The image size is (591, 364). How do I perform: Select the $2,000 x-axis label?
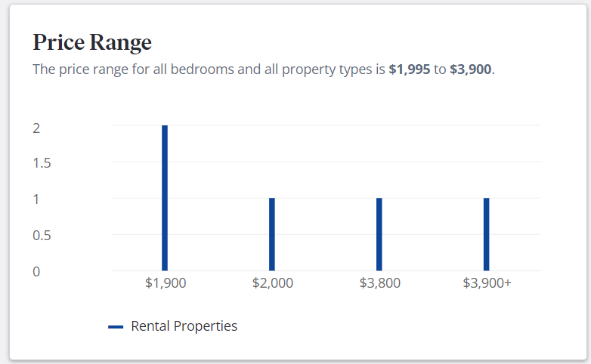point(273,282)
